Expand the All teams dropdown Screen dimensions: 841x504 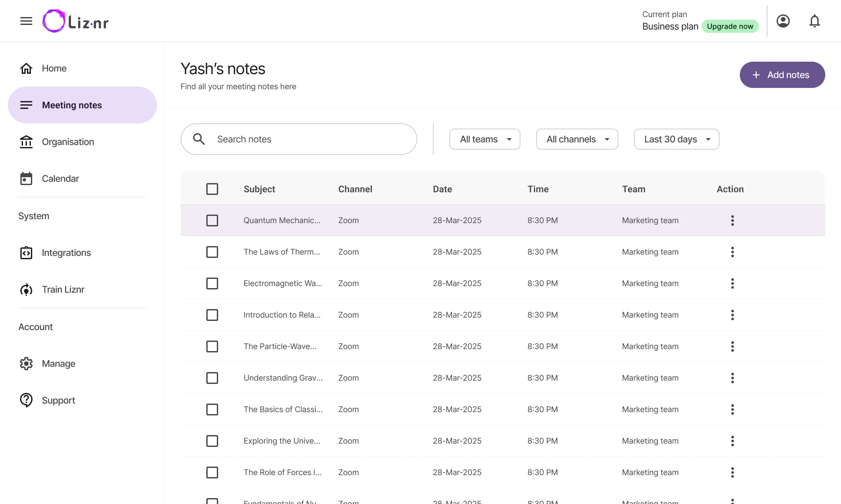[485, 139]
